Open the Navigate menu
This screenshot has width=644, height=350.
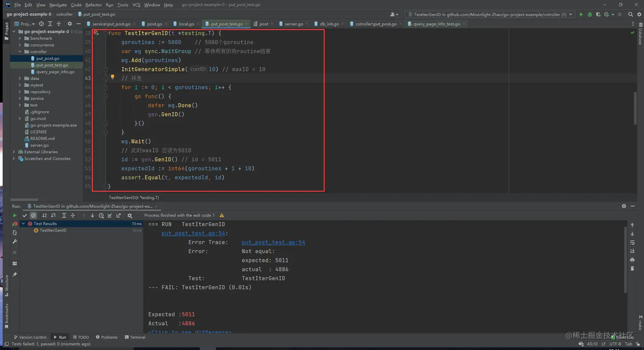point(58,5)
